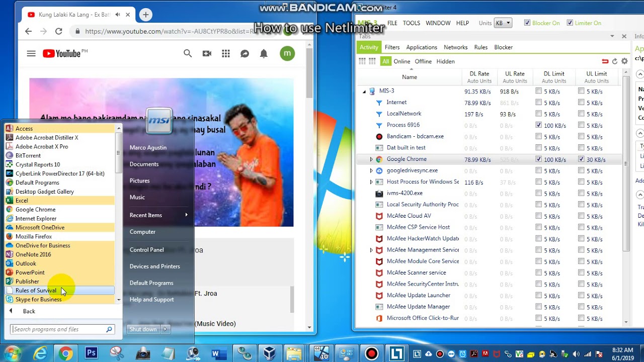Switch to Applications tab

click(x=422, y=47)
